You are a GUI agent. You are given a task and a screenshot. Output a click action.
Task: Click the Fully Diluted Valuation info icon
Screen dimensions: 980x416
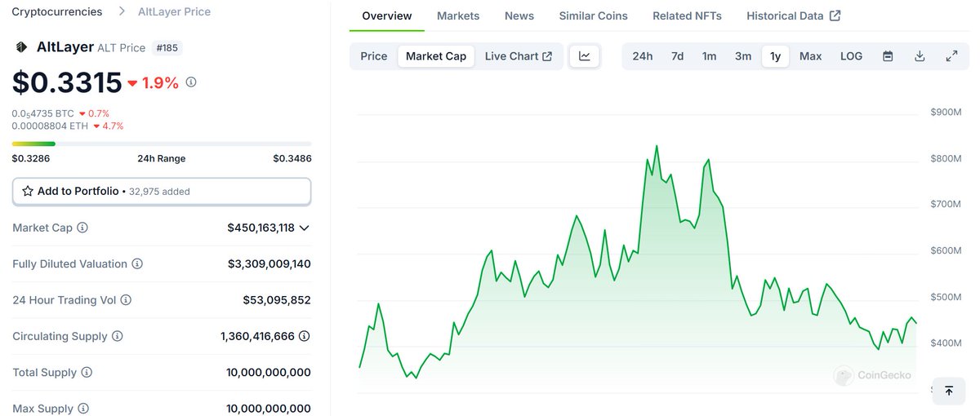click(137, 264)
